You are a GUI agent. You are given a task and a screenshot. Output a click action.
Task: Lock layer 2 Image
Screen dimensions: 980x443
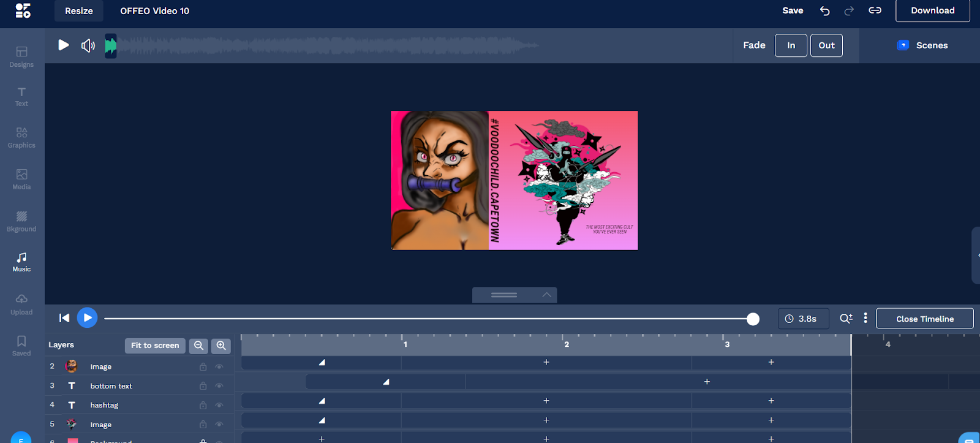(x=203, y=367)
